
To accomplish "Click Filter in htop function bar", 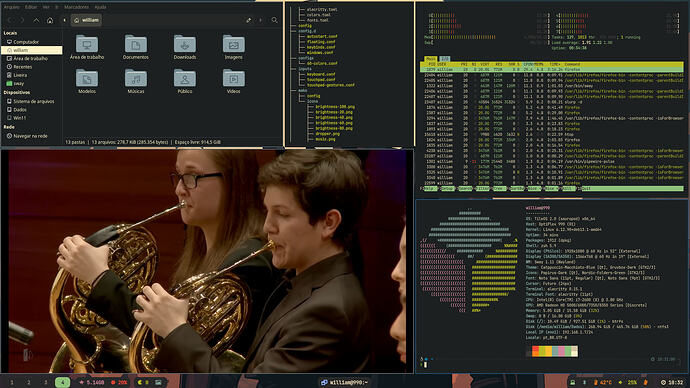I will point(482,188).
